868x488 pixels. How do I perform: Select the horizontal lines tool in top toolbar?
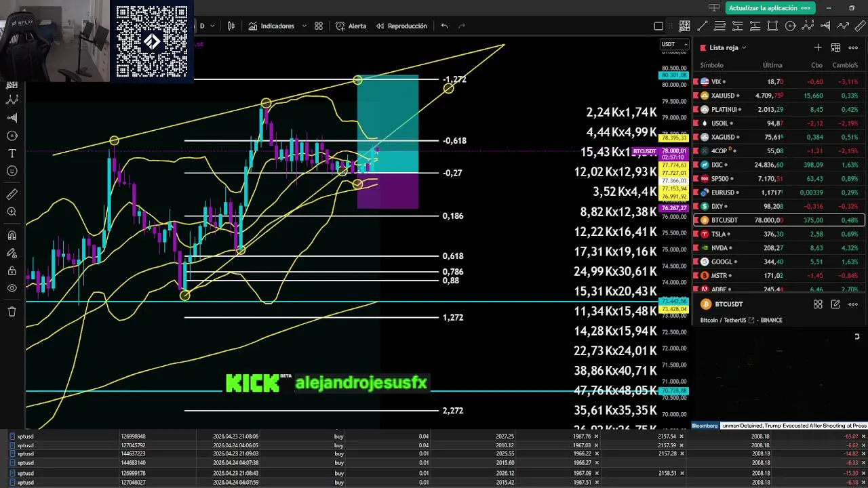tap(720, 26)
